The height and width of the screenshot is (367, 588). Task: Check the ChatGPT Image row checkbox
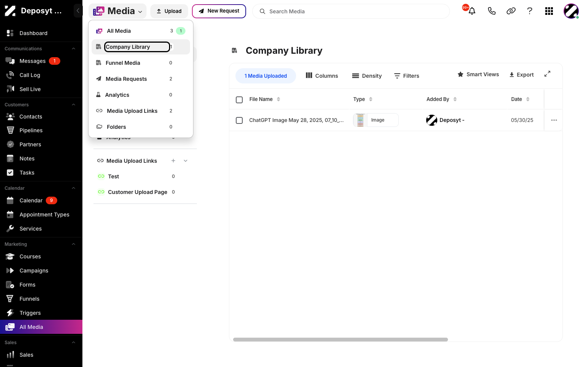click(239, 120)
